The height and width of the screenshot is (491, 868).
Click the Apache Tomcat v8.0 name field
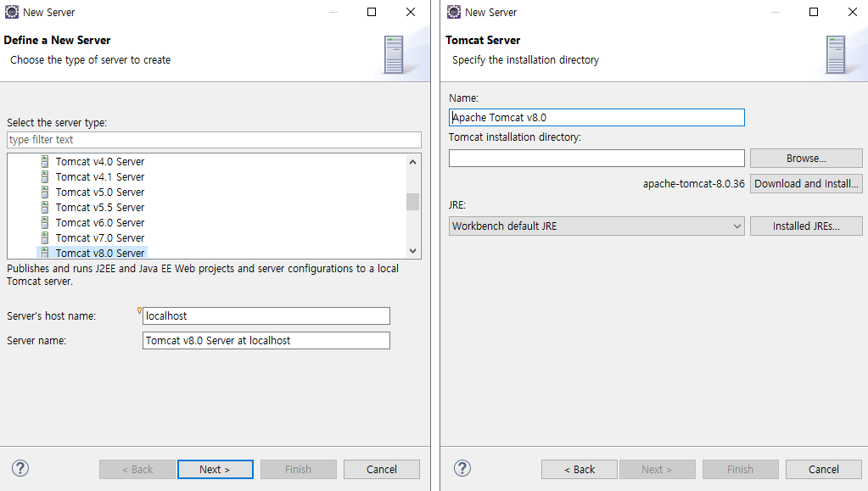pos(596,117)
